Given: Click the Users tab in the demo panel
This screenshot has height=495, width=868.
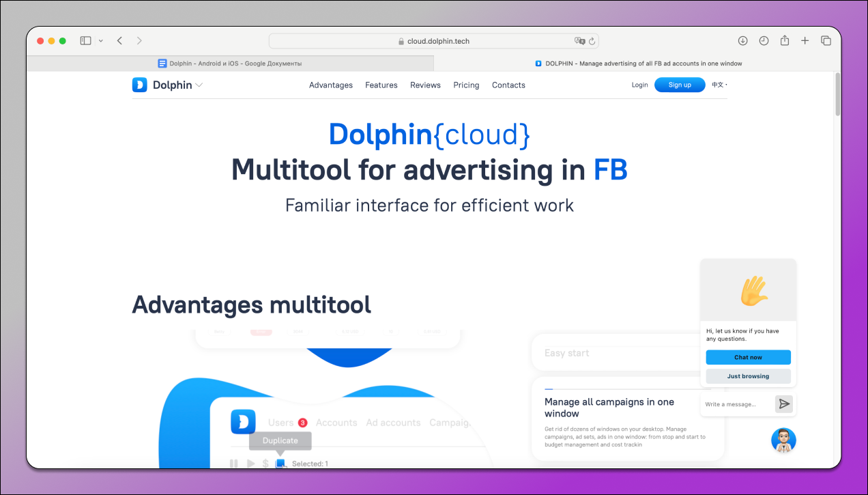Looking at the screenshot, I should (280, 423).
